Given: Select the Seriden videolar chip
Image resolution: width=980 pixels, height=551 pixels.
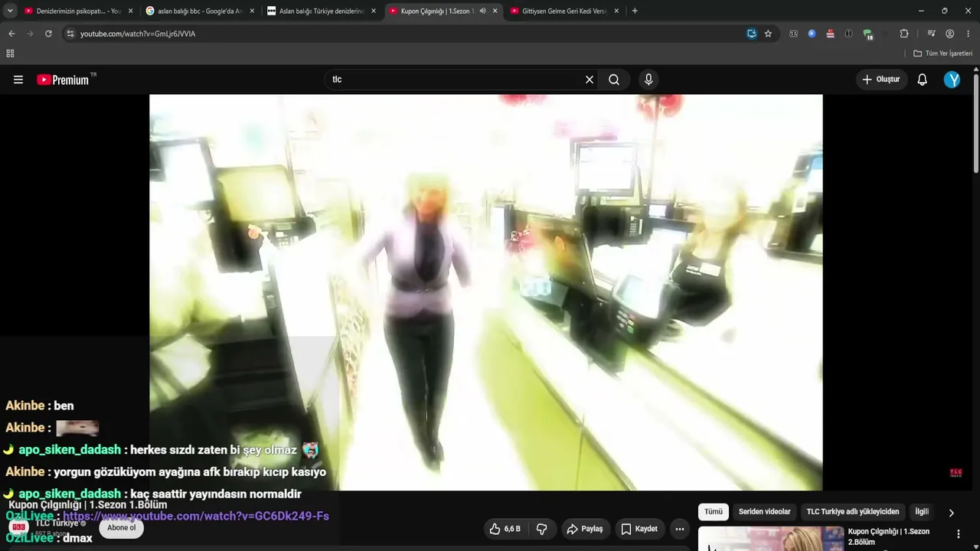Looking at the screenshot, I should coord(765,512).
